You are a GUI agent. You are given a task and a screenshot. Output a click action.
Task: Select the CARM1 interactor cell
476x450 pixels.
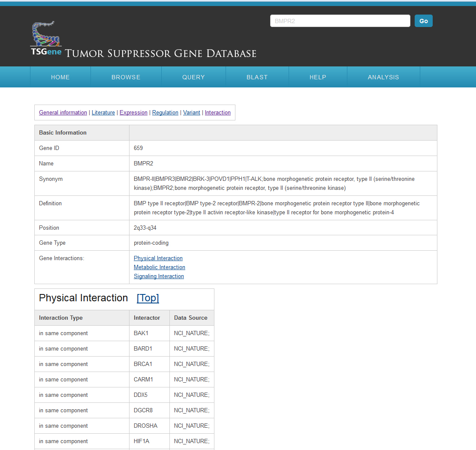point(149,380)
